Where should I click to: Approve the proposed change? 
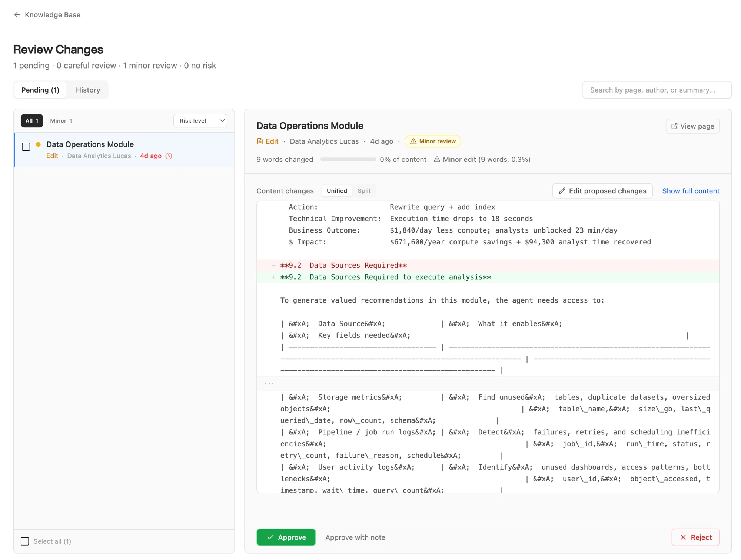(286, 537)
